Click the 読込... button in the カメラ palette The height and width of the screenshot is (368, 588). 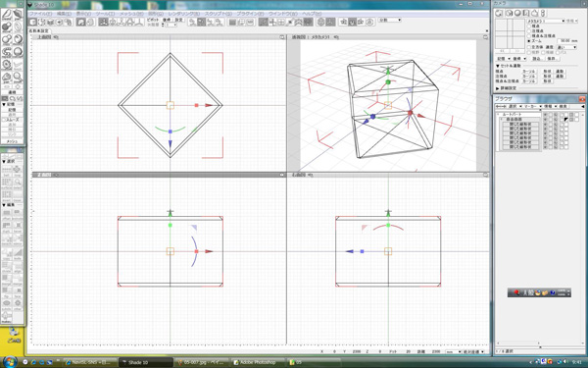click(537, 59)
